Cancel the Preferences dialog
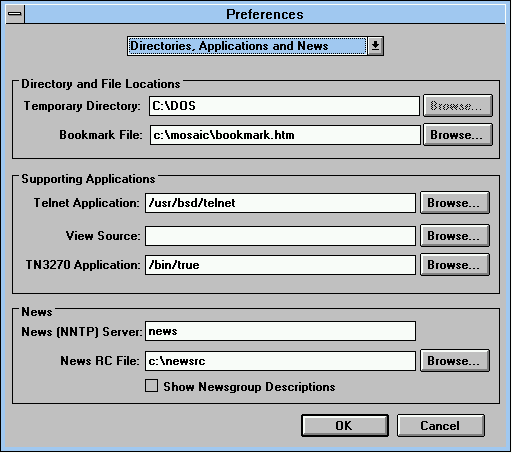 [440, 426]
